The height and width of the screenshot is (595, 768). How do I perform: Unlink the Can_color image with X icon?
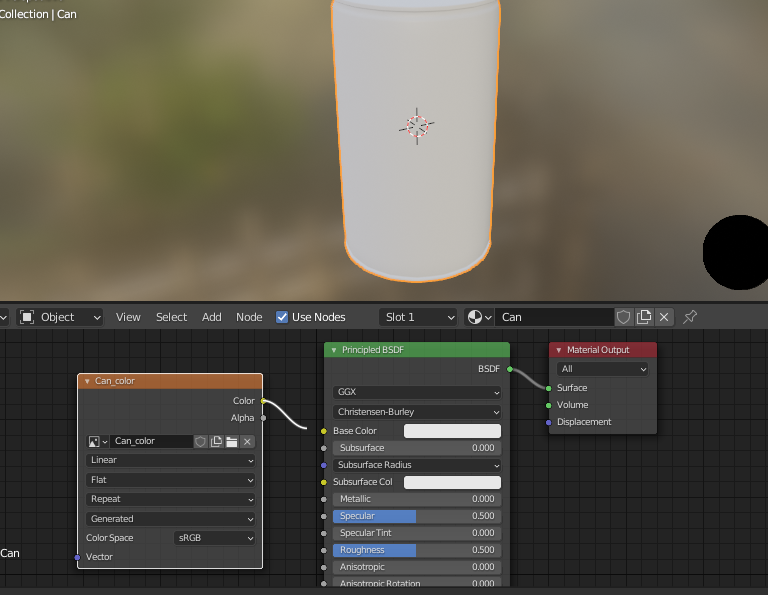point(247,442)
